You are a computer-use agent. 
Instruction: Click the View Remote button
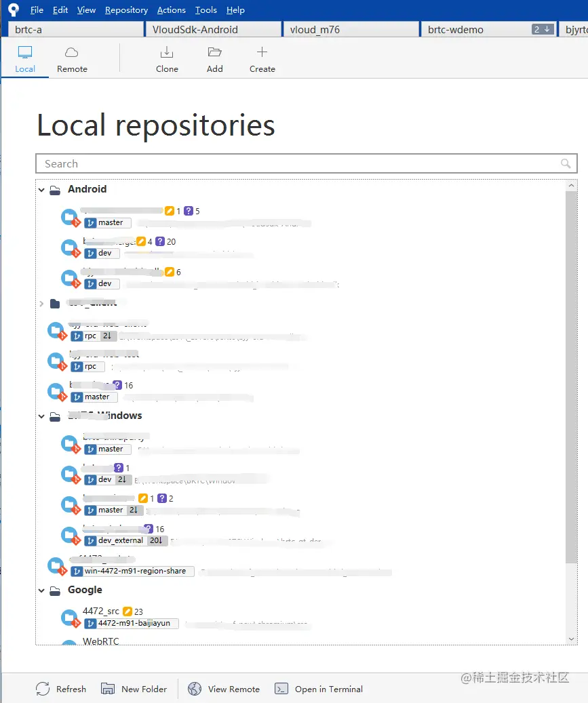point(223,689)
